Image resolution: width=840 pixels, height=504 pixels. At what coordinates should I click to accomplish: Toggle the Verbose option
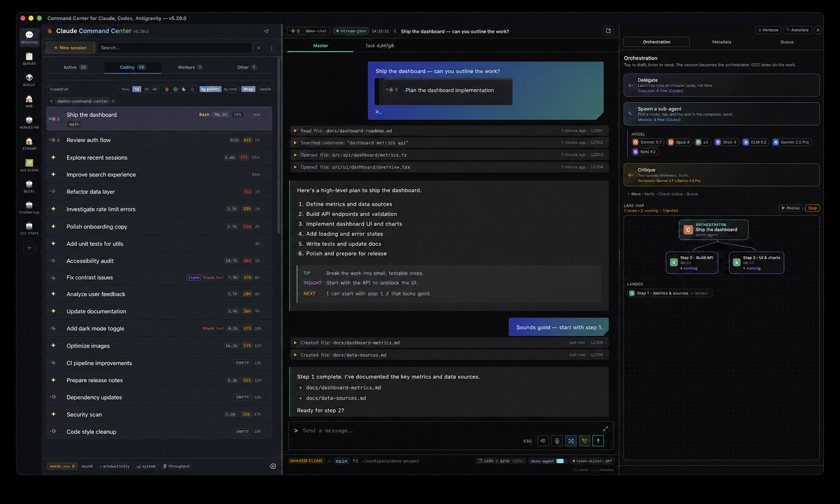coord(768,30)
